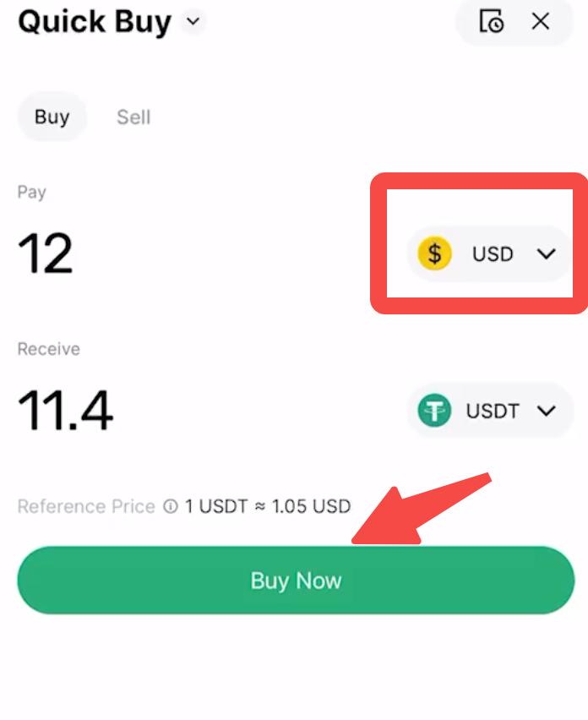Click the USDT currency label
588x720 pixels.
493,412
